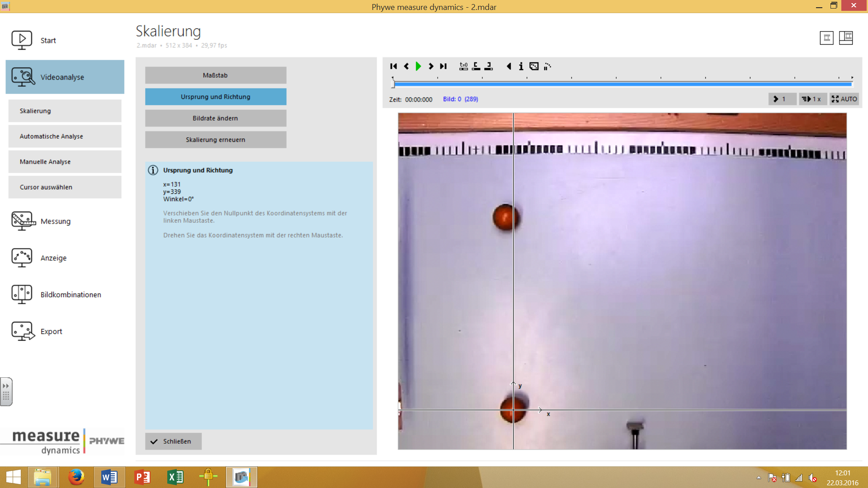
Task: Click the trajectory dots icon in toolbar
Action: click(547, 66)
